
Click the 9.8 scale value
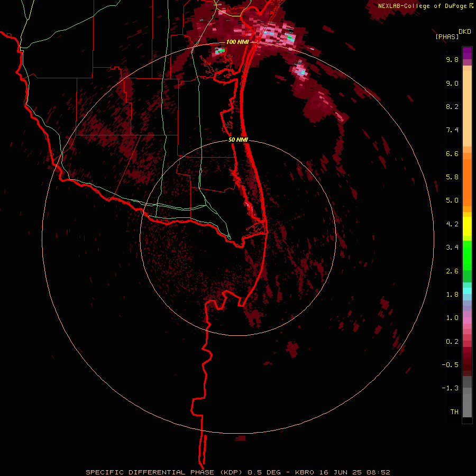click(x=452, y=59)
